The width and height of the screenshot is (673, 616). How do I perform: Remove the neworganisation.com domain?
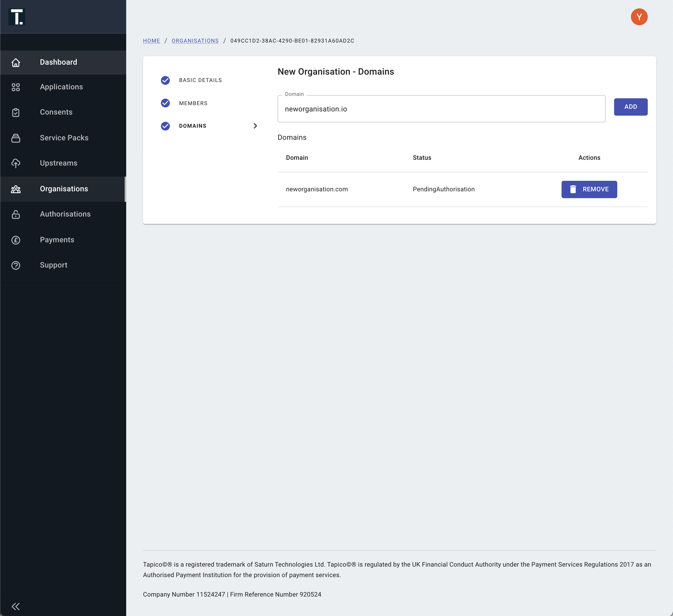[x=589, y=189]
